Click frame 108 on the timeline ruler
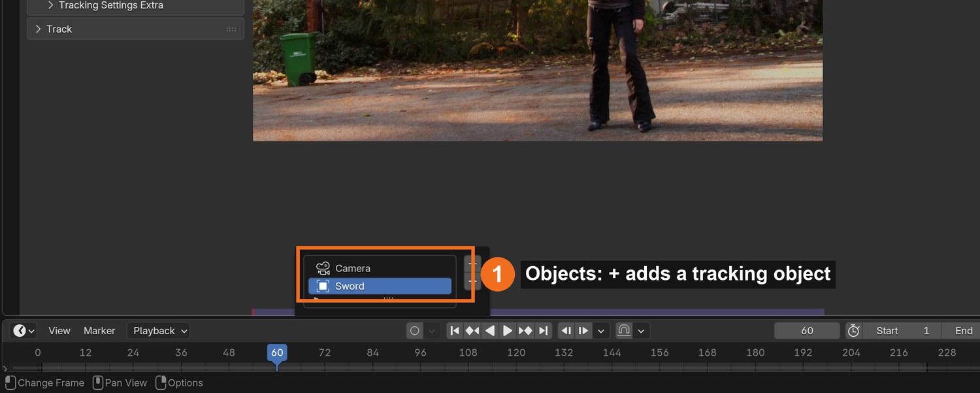The height and width of the screenshot is (393, 980). [468, 352]
